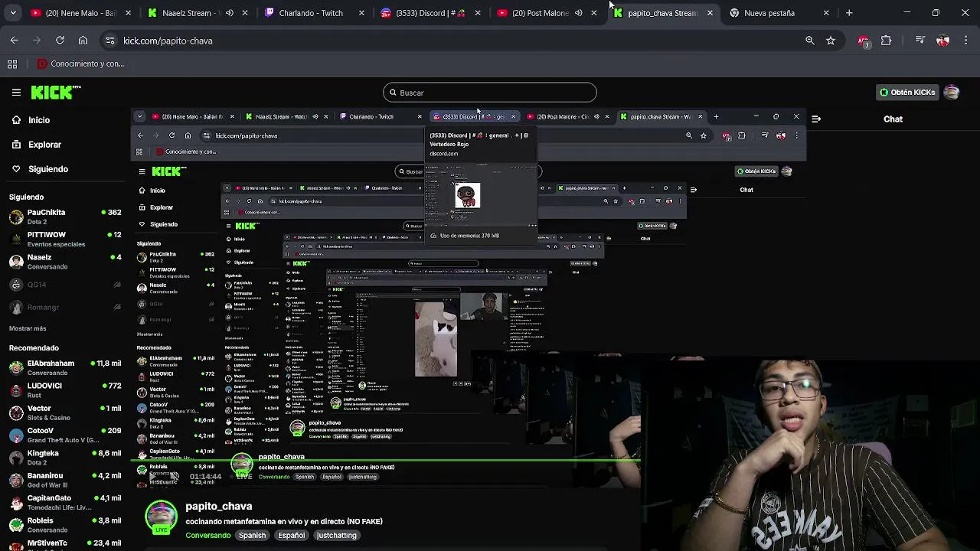Screen dimensions: 980x551
Task: Open the browser extensions puzzle icon
Action: tap(887, 41)
